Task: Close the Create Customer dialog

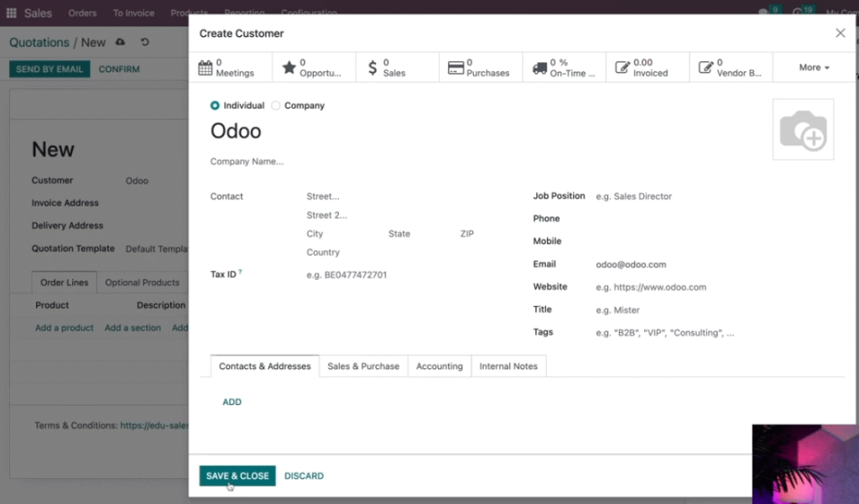Action: [x=840, y=33]
